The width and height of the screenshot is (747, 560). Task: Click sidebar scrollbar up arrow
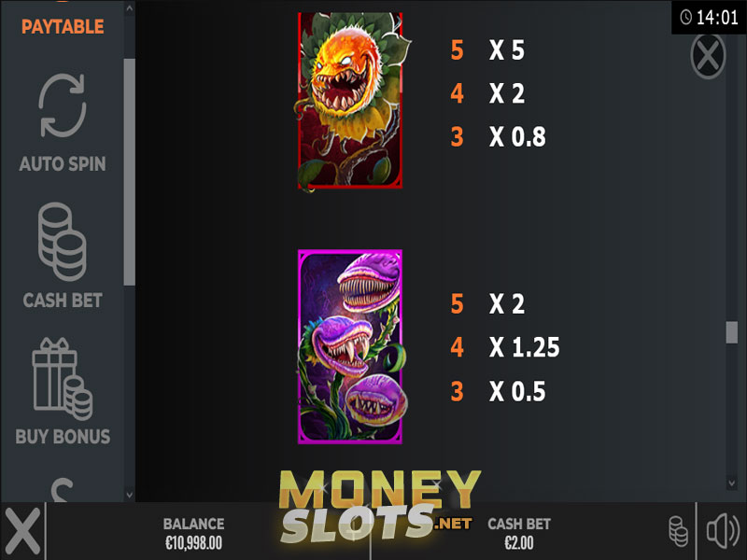129,8
